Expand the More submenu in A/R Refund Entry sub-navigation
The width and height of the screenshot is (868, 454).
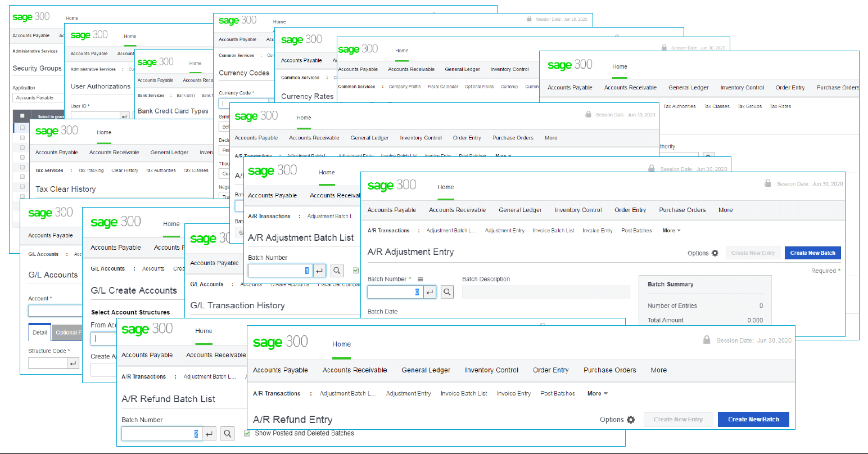coord(597,394)
